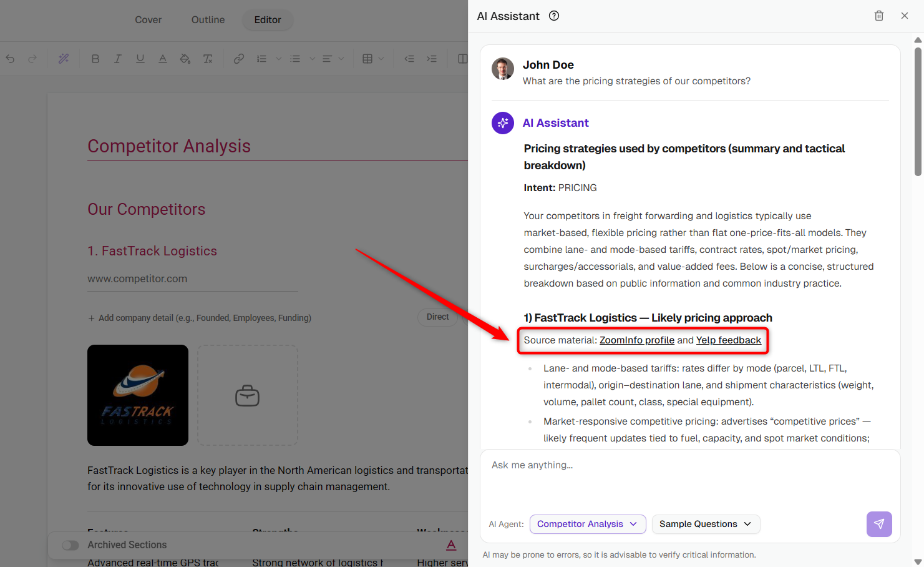
Task: Toggle bold formatting
Action: 95,59
